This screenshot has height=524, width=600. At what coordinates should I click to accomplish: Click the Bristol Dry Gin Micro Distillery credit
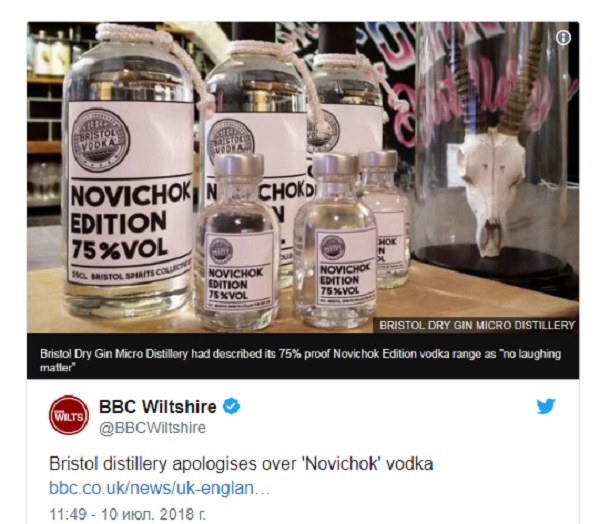point(477,325)
